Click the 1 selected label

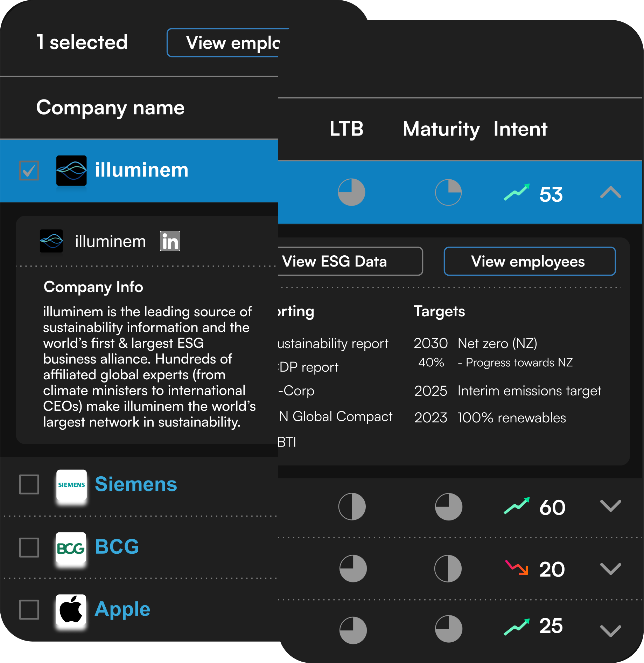tap(82, 42)
